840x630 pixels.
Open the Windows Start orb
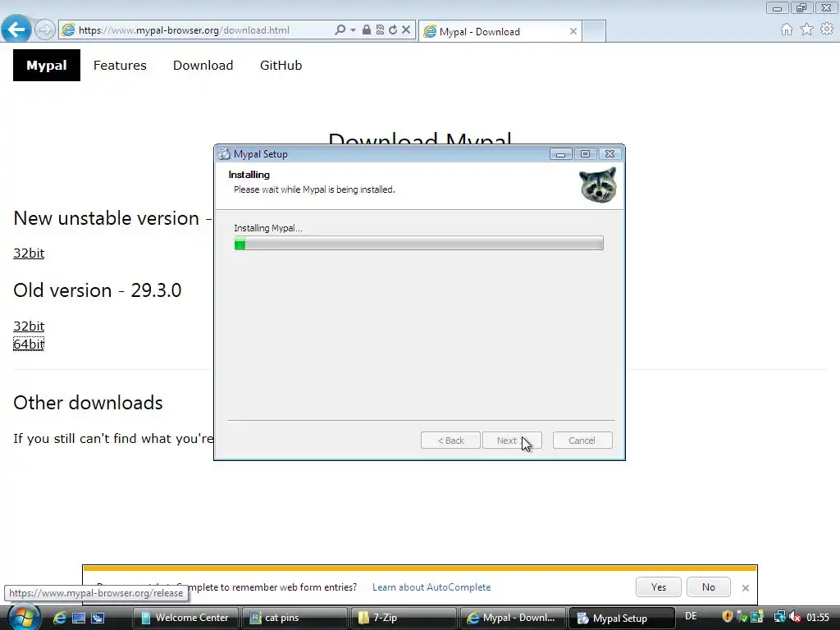point(24,617)
